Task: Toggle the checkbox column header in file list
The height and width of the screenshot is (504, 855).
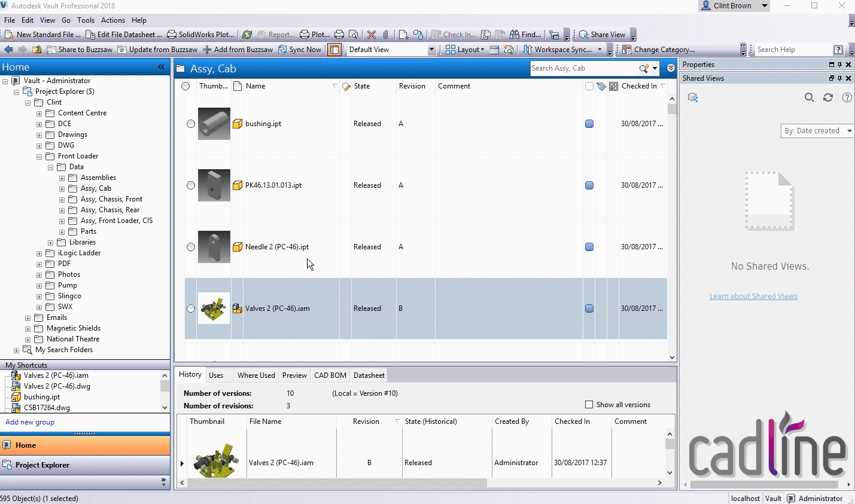Action: (589, 86)
